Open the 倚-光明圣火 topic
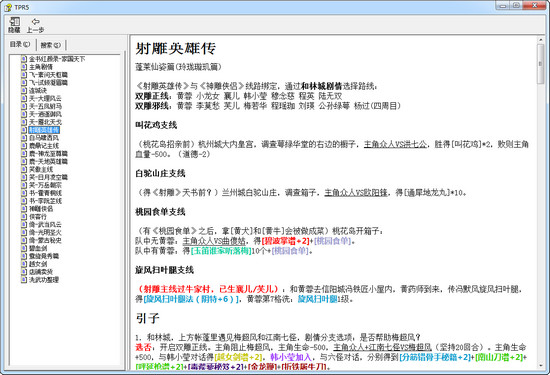Image resolution: width=550 pixels, height=375 pixels. point(45,233)
